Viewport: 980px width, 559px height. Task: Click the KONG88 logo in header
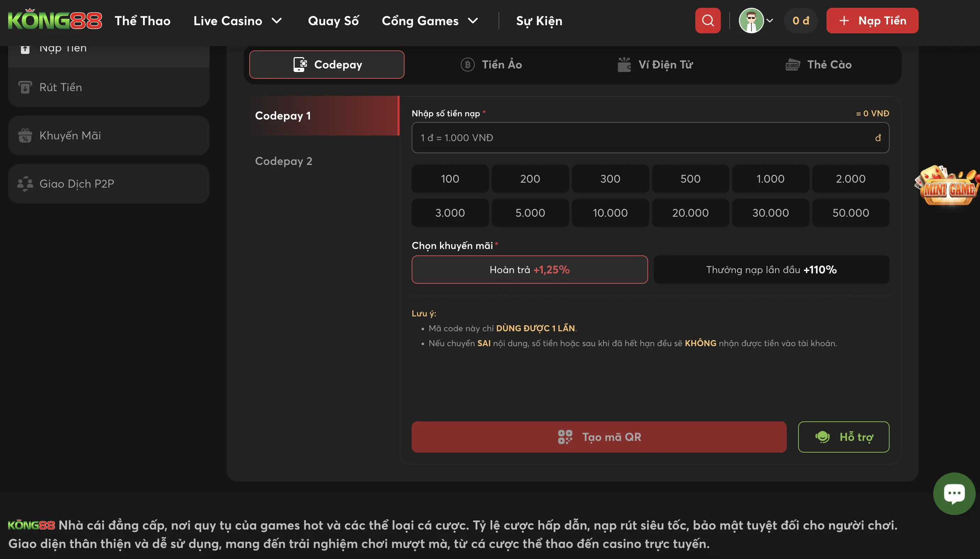click(x=55, y=20)
